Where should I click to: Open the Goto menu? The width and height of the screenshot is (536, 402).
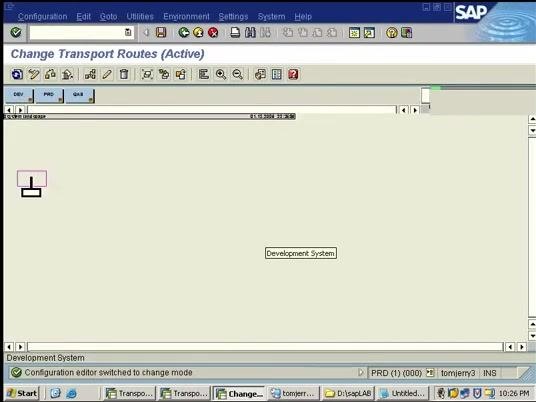pyautogui.click(x=108, y=16)
